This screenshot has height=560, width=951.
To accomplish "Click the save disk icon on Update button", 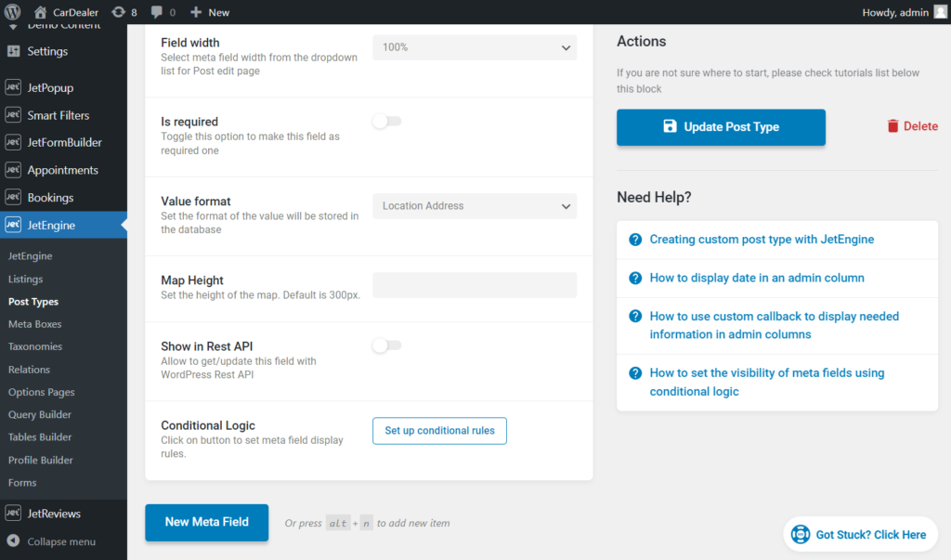I will tap(670, 126).
